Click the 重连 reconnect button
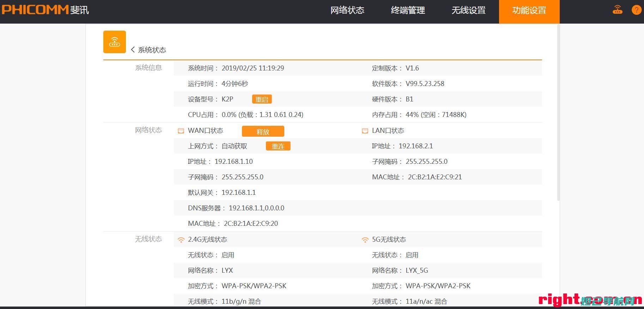The image size is (644, 309). point(278,146)
